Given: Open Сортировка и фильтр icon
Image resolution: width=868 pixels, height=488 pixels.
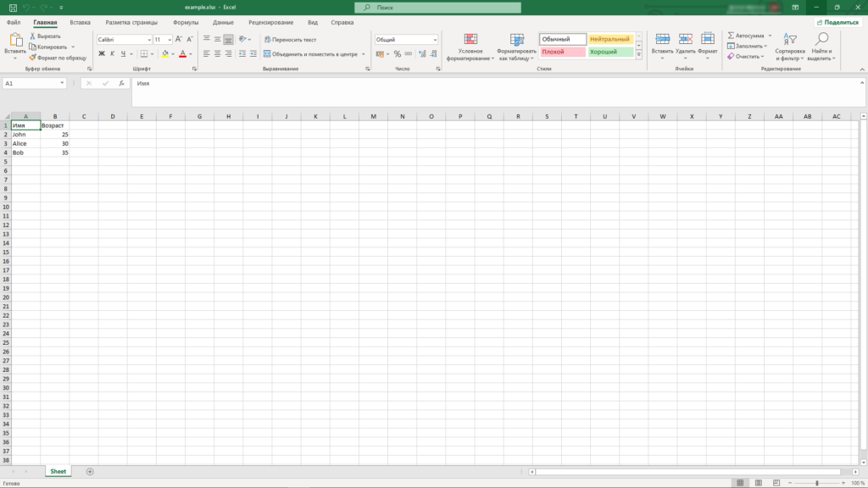Looking at the screenshot, I should click(x=788, y=46).
